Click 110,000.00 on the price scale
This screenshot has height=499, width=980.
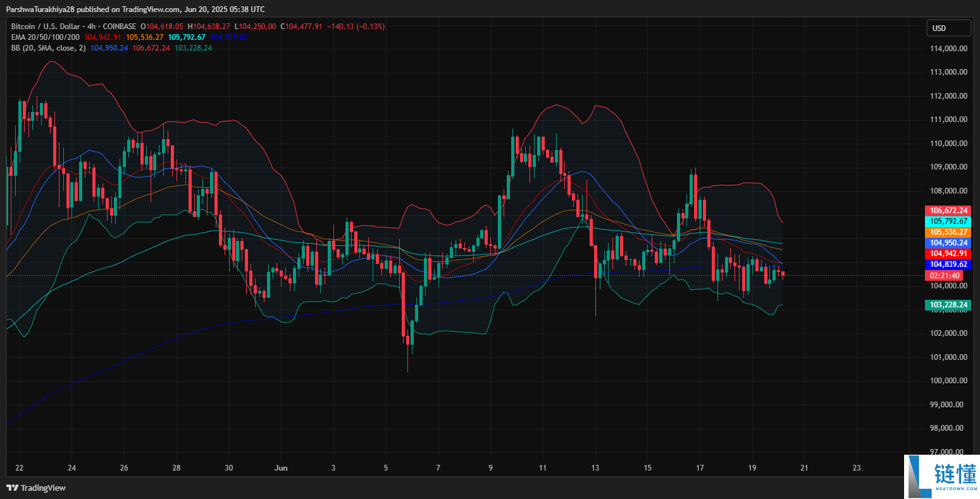(x=945, y=144)
